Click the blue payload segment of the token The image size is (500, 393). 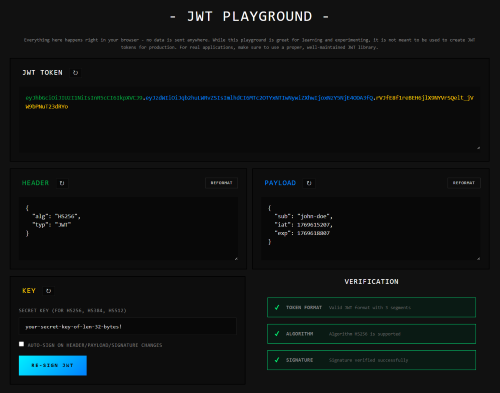259,98
